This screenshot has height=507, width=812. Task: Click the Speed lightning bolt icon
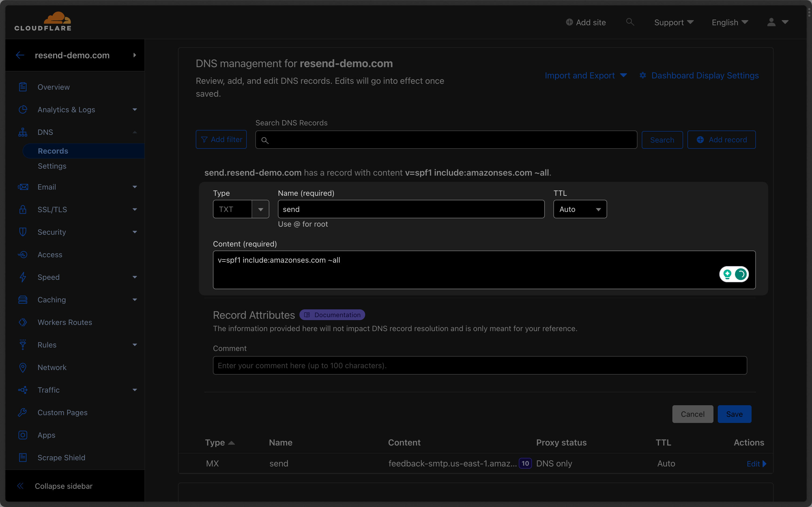click(23, 277)
